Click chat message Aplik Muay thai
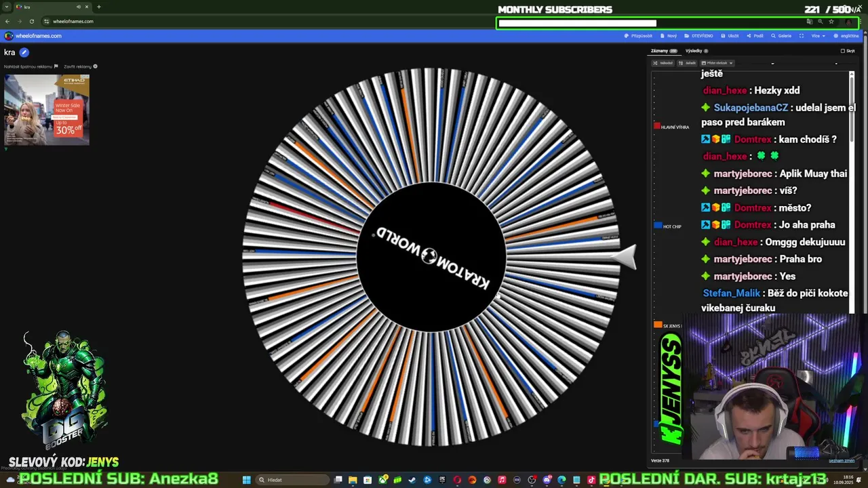 (813, 174)
